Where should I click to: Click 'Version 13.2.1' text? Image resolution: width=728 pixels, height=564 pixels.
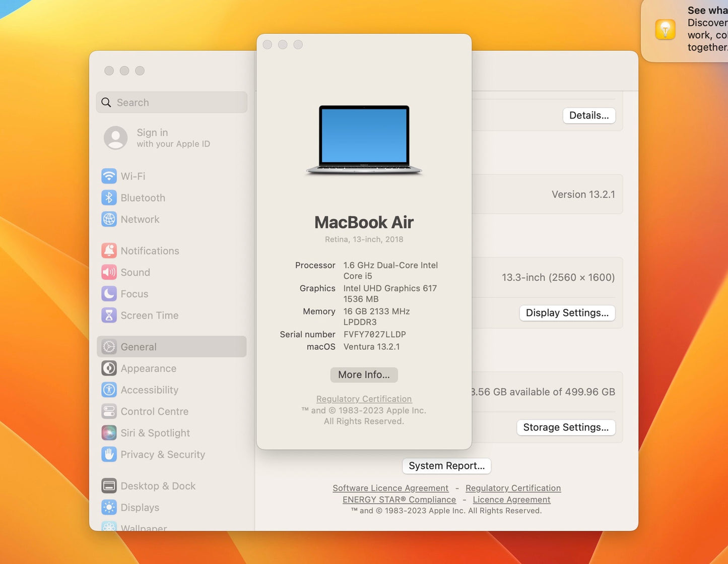[583, 195]
